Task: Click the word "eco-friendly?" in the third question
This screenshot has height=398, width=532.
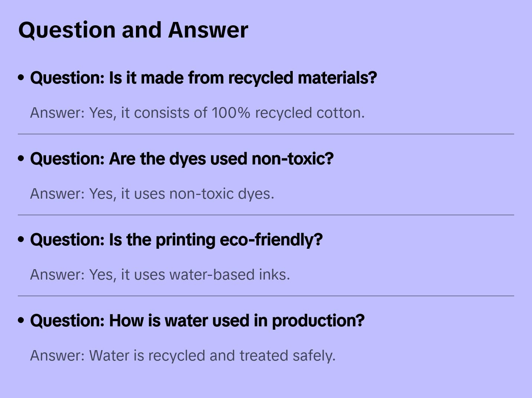Action: pyautogui.click(x=271, y=240)
